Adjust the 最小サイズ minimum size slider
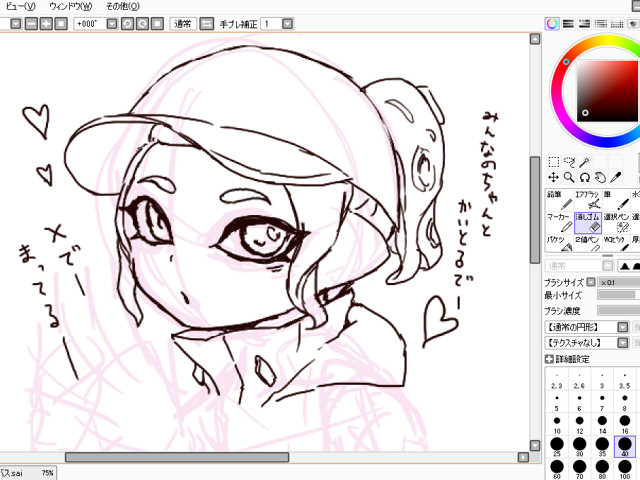This screenshot has height=480, width=640. (x=618, y=295)
